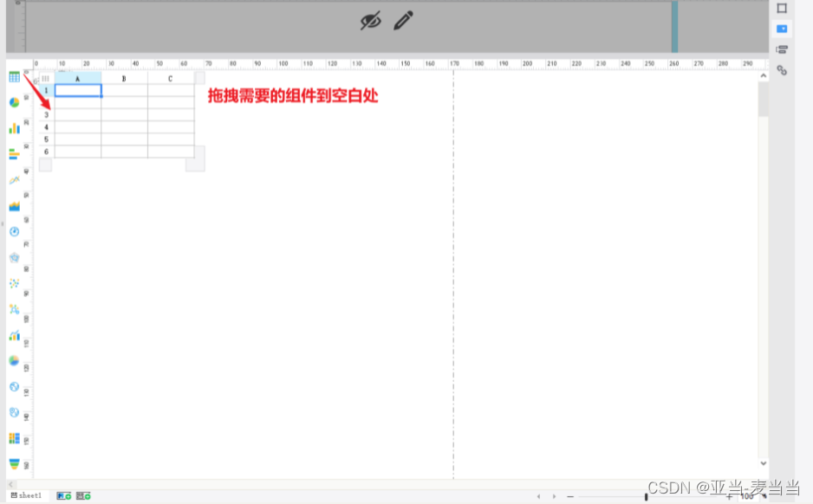
Task: Select the multi-color pie chart icon
Action: tap(14, 360)
